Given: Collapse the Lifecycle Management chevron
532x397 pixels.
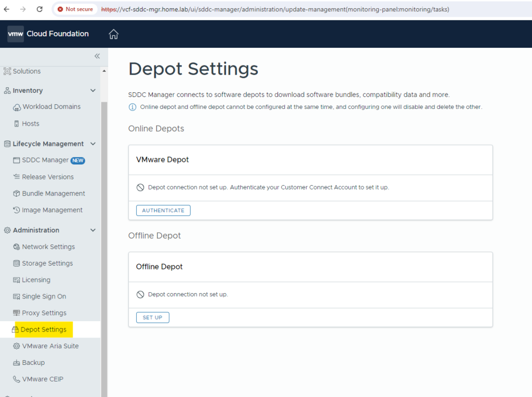Looking at the screenshot, I should tap(93, 144).
